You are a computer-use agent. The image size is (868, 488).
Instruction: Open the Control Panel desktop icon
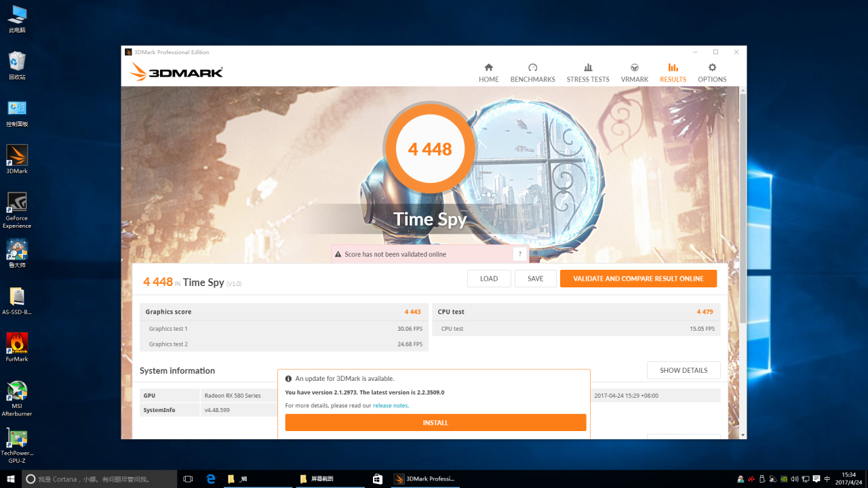pos(17,113)
